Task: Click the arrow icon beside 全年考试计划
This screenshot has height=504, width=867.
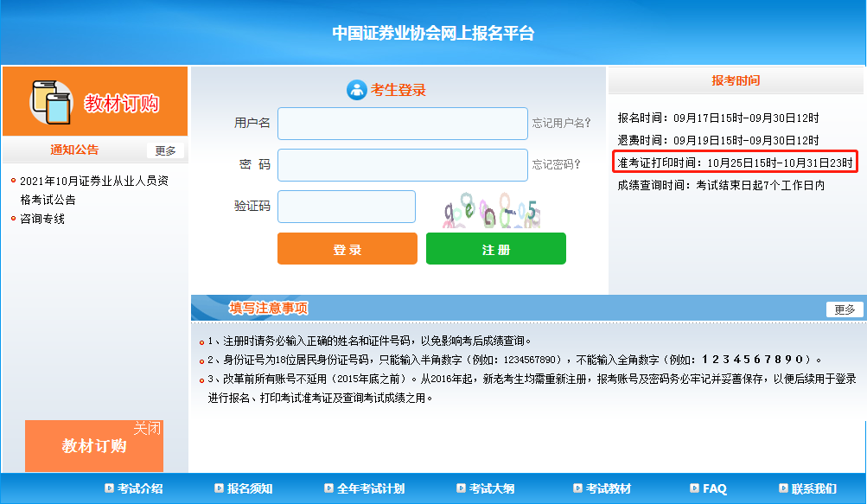Action: pyautogui.click(x=328, y=488)
